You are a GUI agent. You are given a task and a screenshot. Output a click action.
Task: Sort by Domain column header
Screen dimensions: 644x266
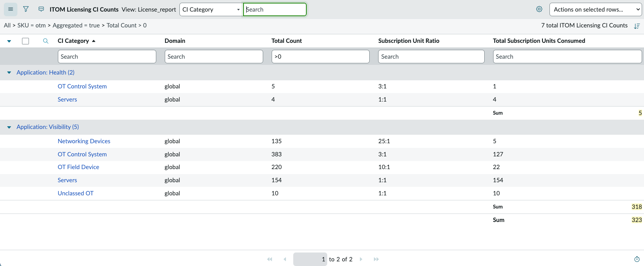(175, 41)
